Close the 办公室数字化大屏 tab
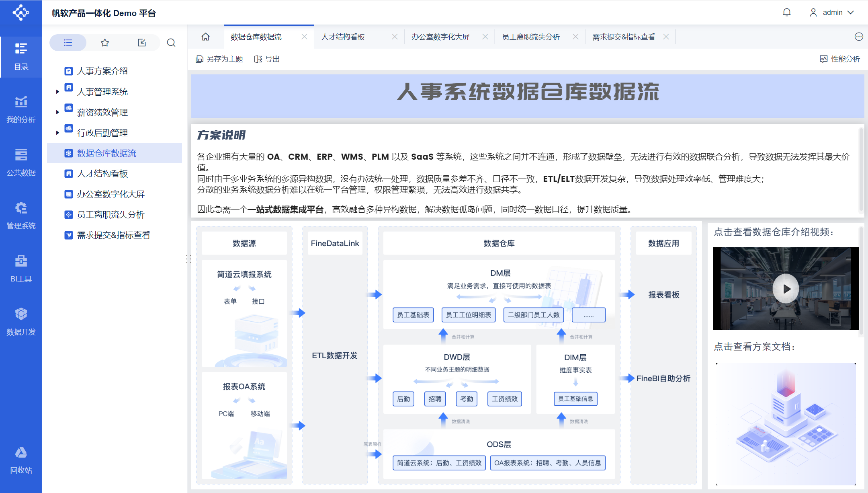The width and height of the screenshot is (868, 493). (485, 37)
